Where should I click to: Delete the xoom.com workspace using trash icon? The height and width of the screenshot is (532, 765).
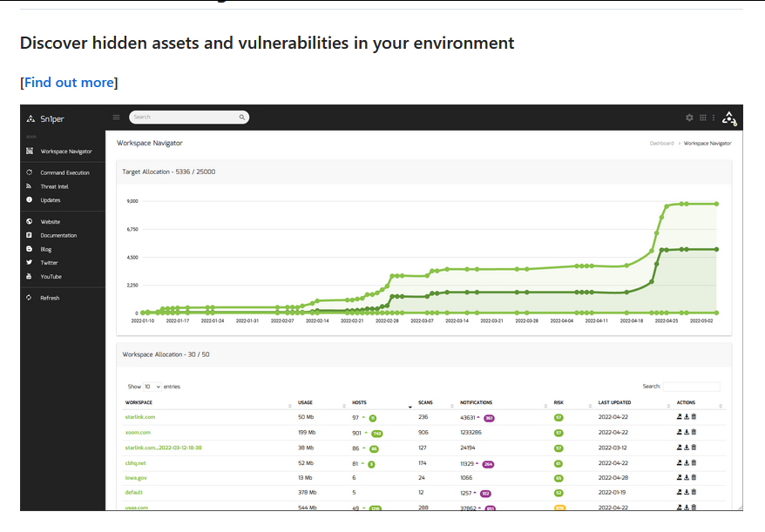(x=694, y=433)
